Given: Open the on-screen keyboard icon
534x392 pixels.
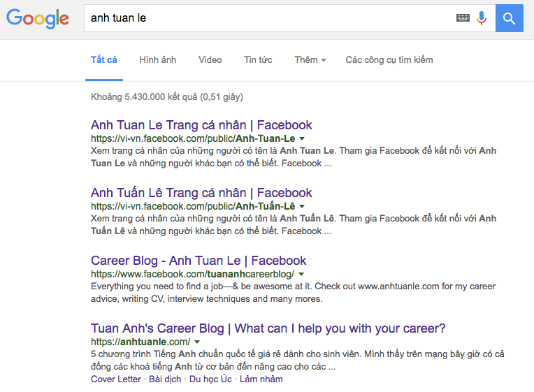Looking at the screenshot, I should [x=463, y=17].
